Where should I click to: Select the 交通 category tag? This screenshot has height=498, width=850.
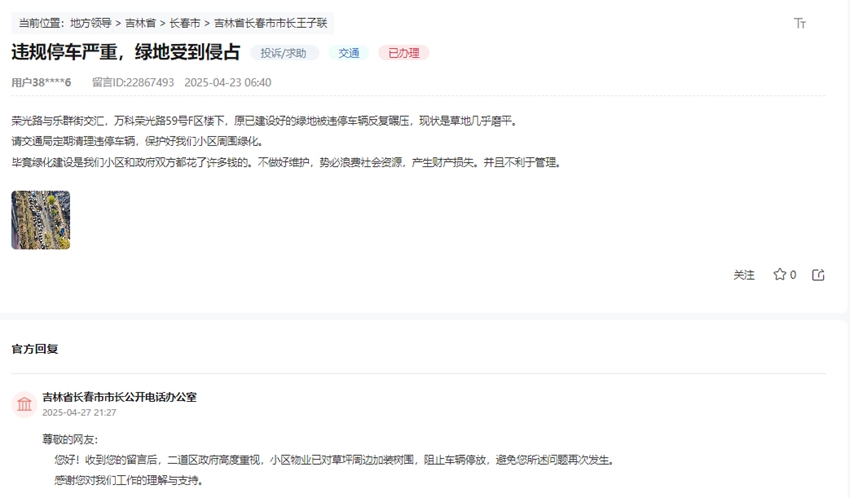click(349, 53)
